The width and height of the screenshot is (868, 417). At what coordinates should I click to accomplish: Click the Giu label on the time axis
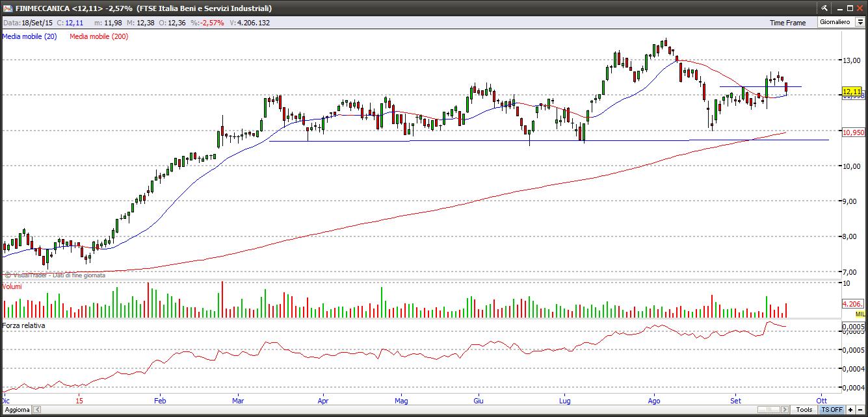click(x=479, y=401)
